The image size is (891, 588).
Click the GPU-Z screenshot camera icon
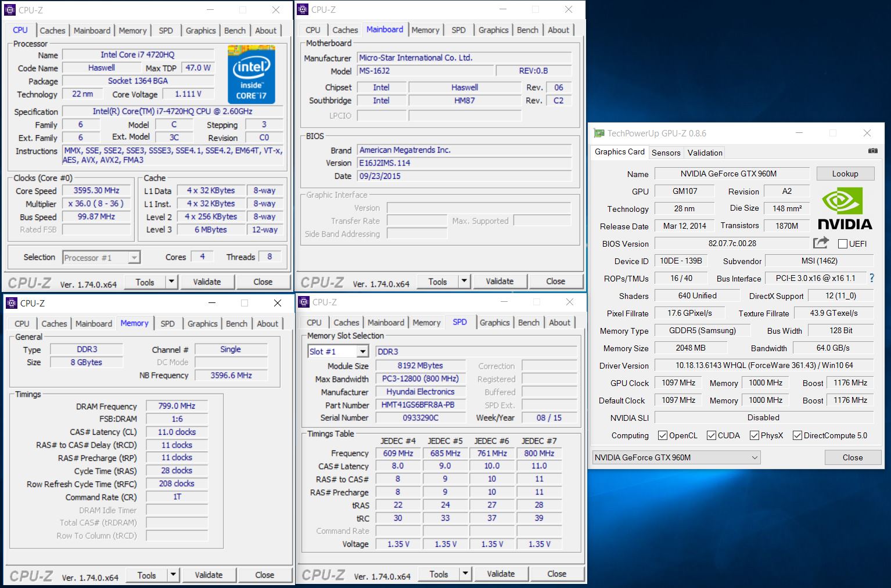pyautogui.click(x=872, y=151)
